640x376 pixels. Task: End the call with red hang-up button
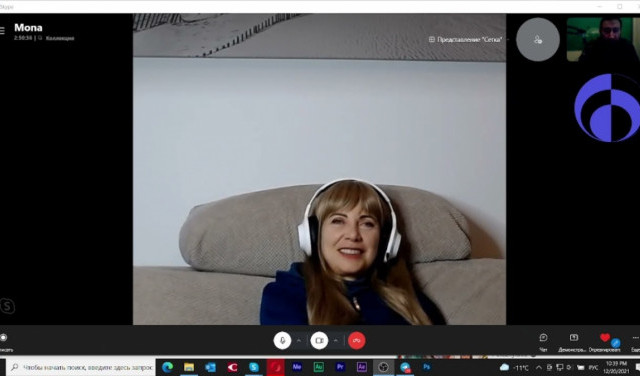(x=357, y=340)
